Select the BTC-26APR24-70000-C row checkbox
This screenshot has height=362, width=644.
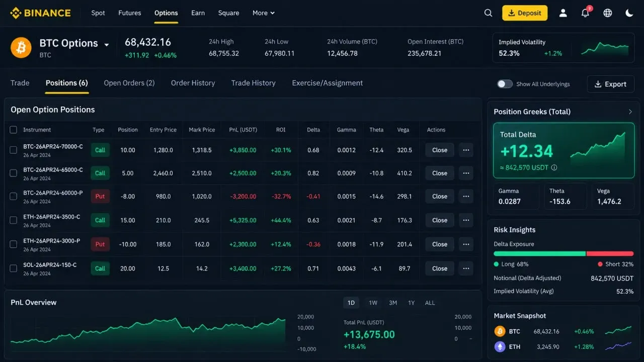tap(14, 150)
